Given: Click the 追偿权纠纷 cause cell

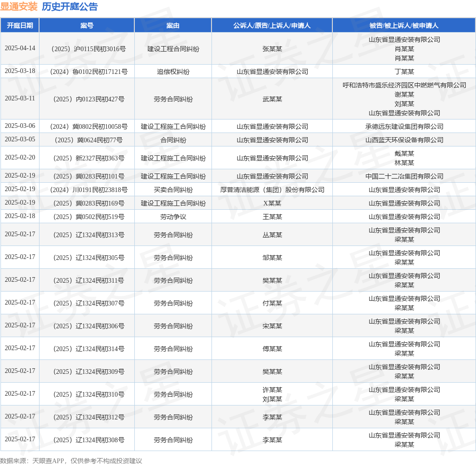Looking at the screenshot, I should (173, 72).
